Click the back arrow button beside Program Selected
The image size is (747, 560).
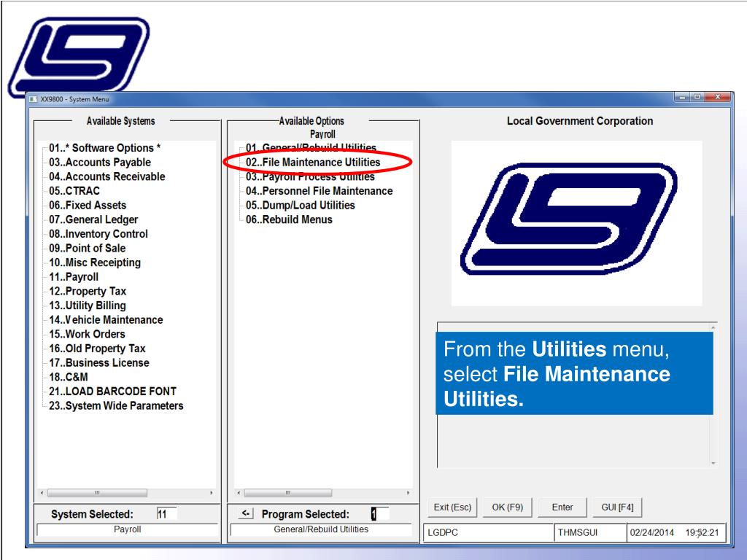coord(245,513)
